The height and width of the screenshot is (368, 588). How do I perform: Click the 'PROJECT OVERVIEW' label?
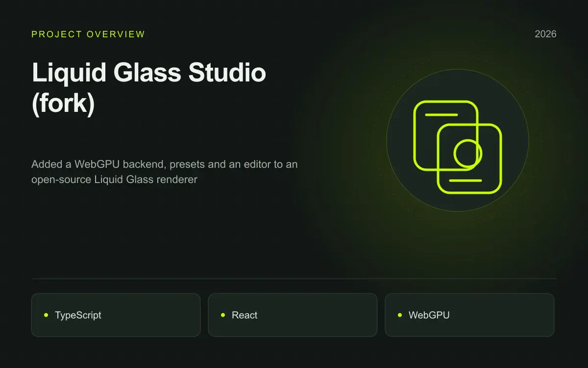(x=88, y=34)
